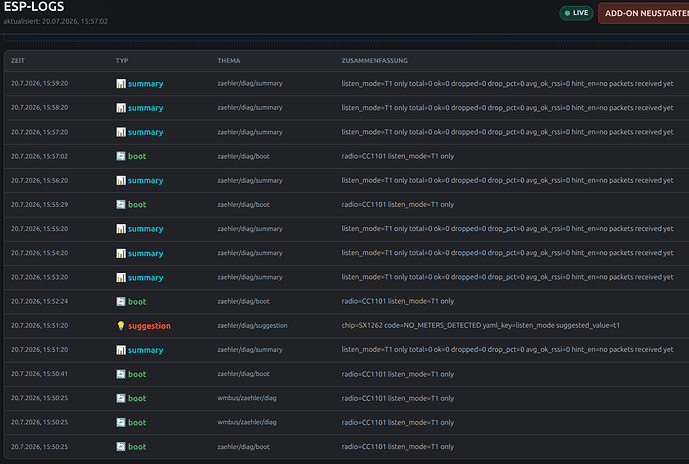Click the suggestion lightbulb icon

coord(121,326)
